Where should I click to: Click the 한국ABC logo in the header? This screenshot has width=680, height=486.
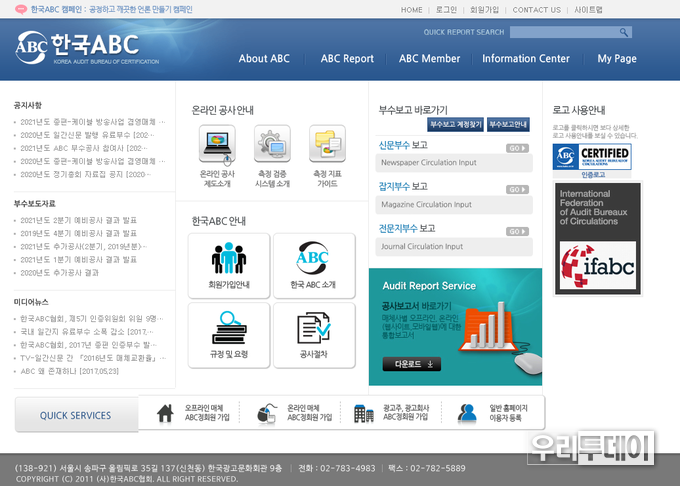coord(87,48)
